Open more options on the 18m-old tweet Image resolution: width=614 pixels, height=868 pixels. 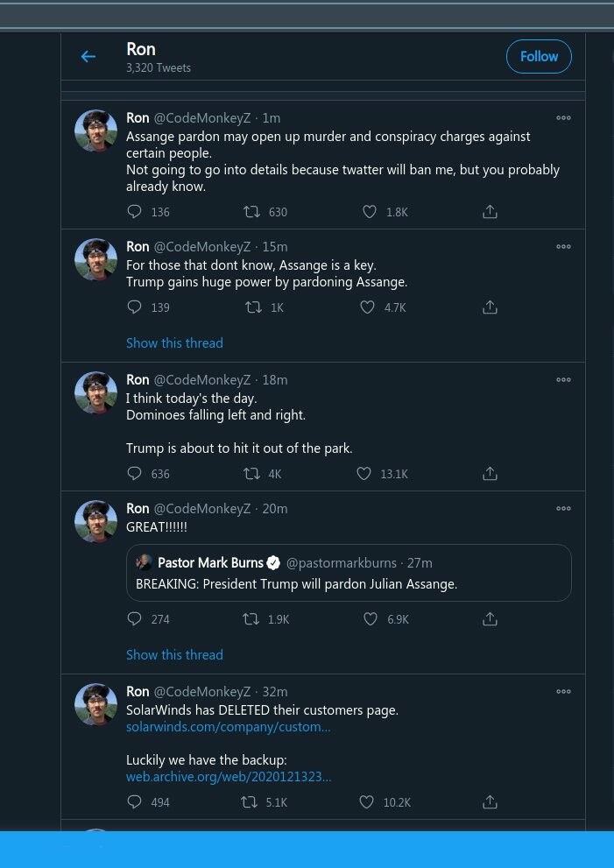pyautogui.click(x=563, y=380)
